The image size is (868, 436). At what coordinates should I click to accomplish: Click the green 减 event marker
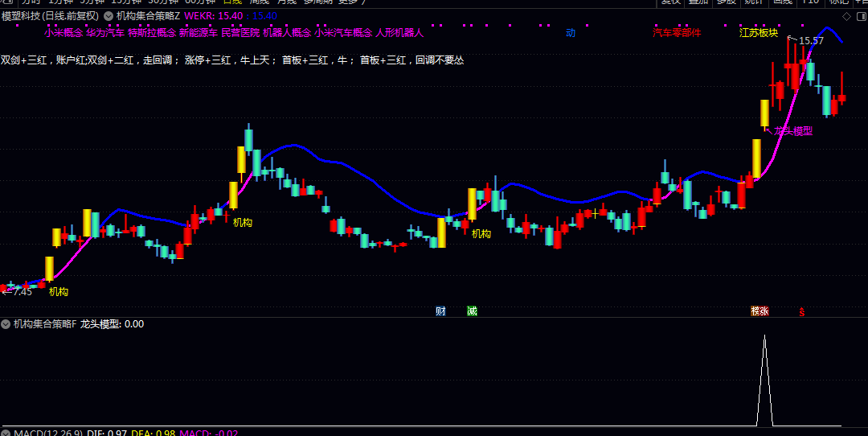(472, 311)
